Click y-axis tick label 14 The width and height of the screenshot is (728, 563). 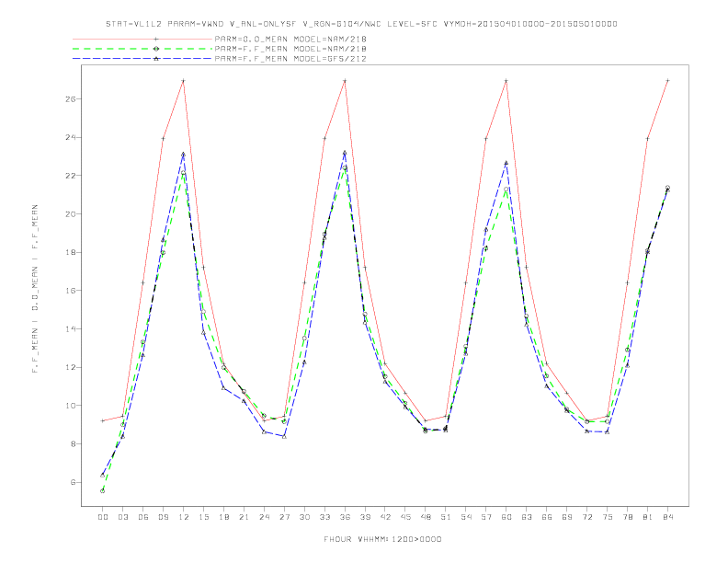[71, 329]
